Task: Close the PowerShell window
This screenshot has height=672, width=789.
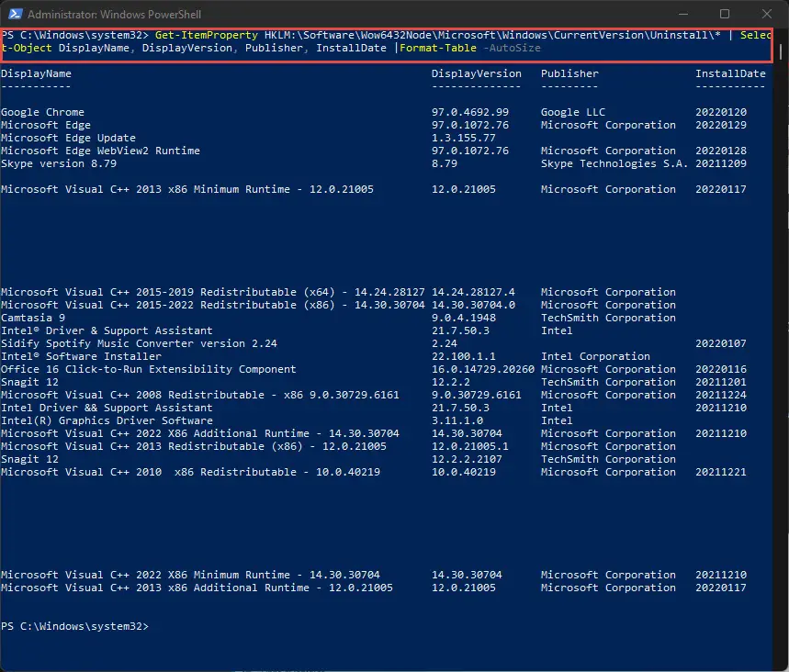Action: [x=766, y=14]
